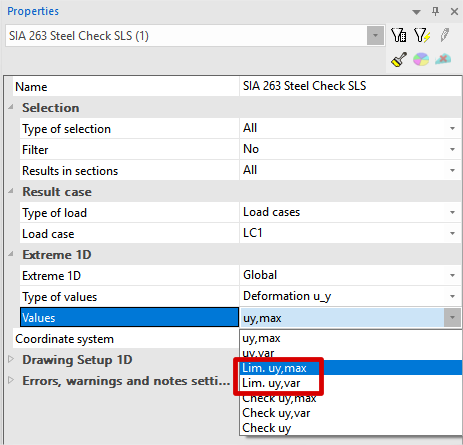The height and width of the screenshot is (445, 463).
Task: Click the filter list icon beside the object selector
Action: coord(399,35)
